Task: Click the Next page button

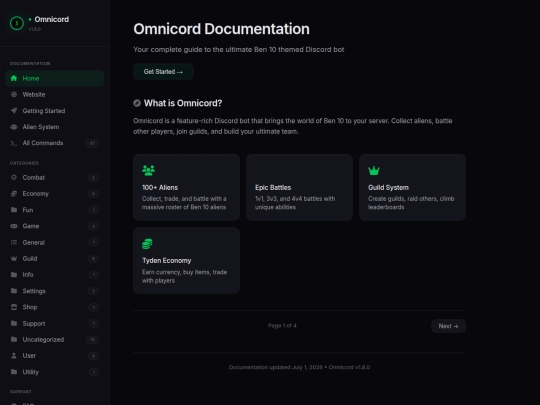Action: (448, 326)
